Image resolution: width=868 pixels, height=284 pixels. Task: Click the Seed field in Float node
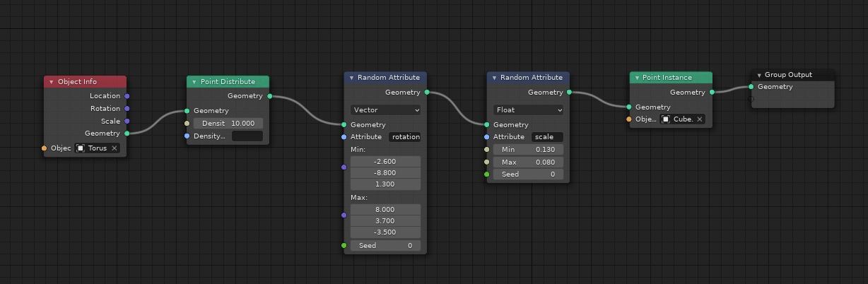pyautogui.click(x=528, y=174)
